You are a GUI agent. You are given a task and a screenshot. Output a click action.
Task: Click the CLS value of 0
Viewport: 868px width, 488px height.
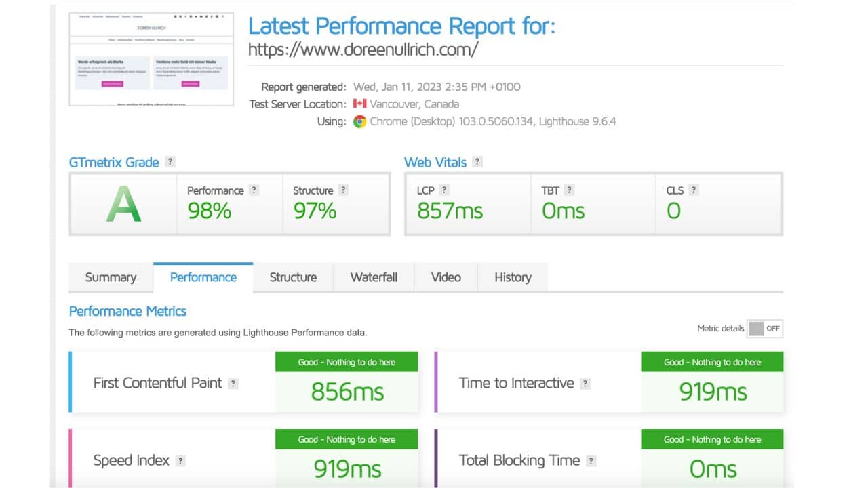click(673, 211)
